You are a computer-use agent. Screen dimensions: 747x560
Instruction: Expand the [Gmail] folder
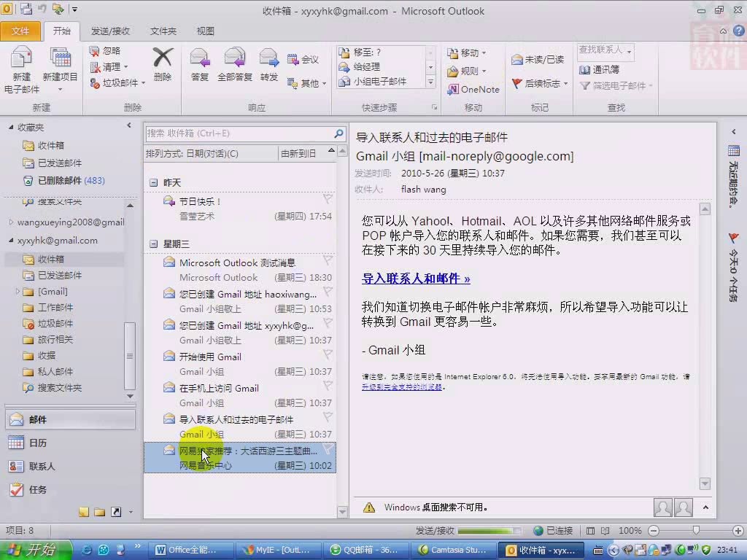point(18,291)
